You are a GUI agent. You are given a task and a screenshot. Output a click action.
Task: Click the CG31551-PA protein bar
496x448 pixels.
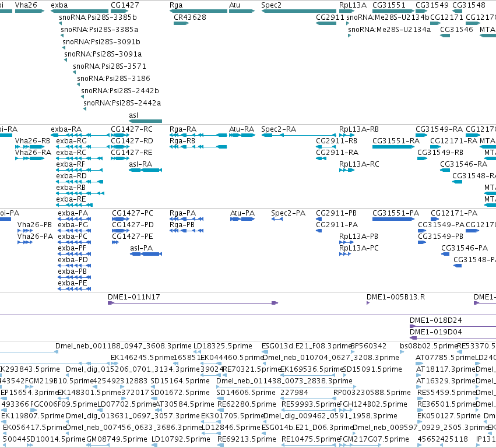[x=393, y=219]
